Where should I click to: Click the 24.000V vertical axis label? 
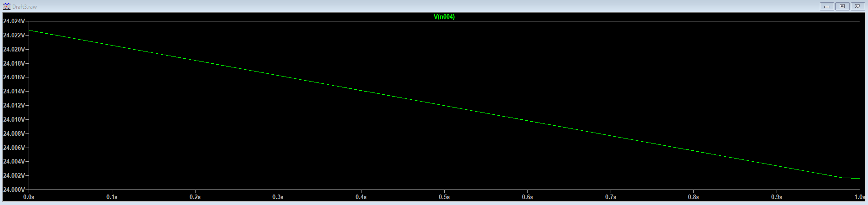(x=13, y=190)
